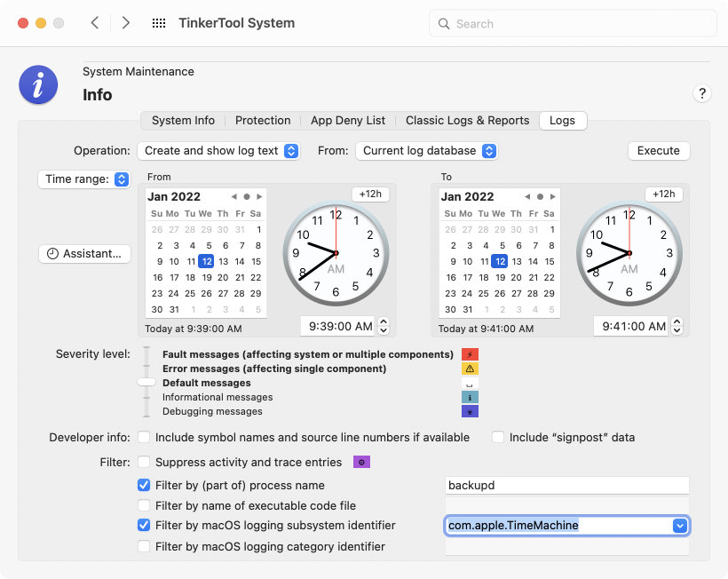
Task: Click the To time stepper arrows
Action: [677, 326]
